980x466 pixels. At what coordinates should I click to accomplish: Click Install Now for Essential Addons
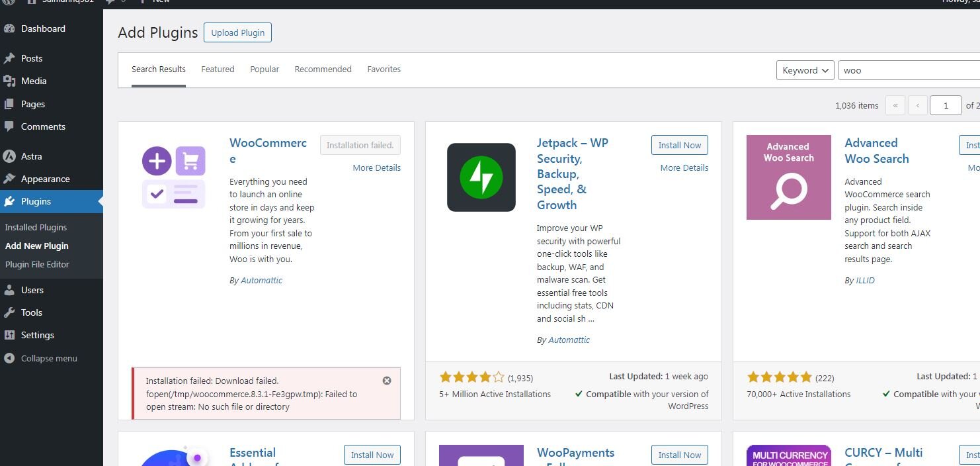point(372,455)
